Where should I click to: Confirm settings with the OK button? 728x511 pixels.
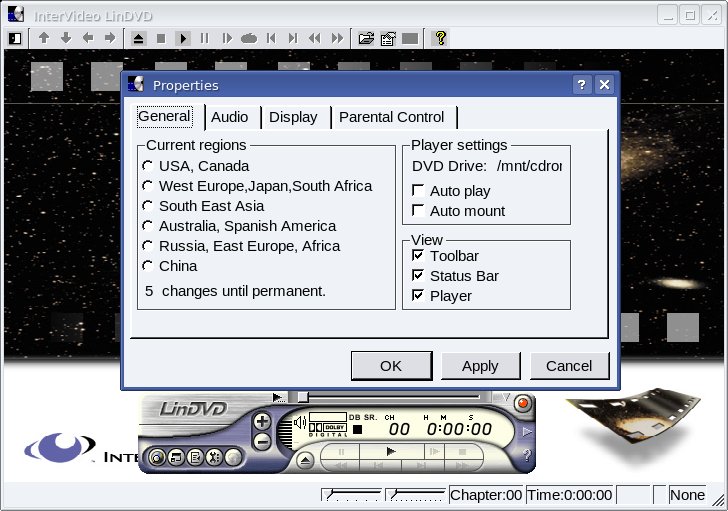pyautogui.click(x=391, y=366)
